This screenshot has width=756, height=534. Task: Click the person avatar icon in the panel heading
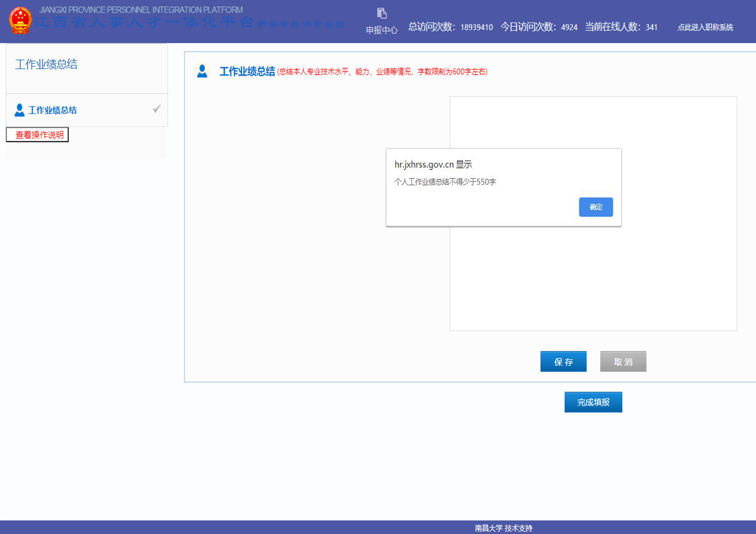[202, 71]
